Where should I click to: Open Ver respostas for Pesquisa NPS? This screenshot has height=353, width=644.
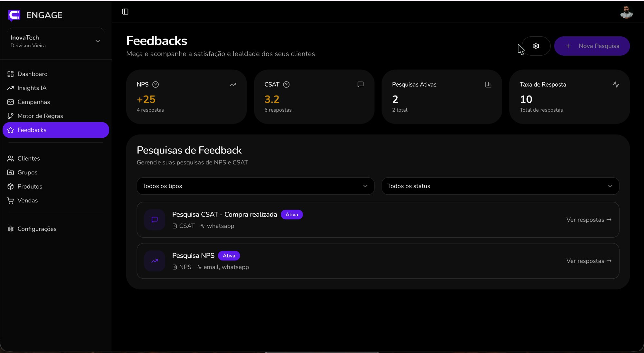[589, 261]
